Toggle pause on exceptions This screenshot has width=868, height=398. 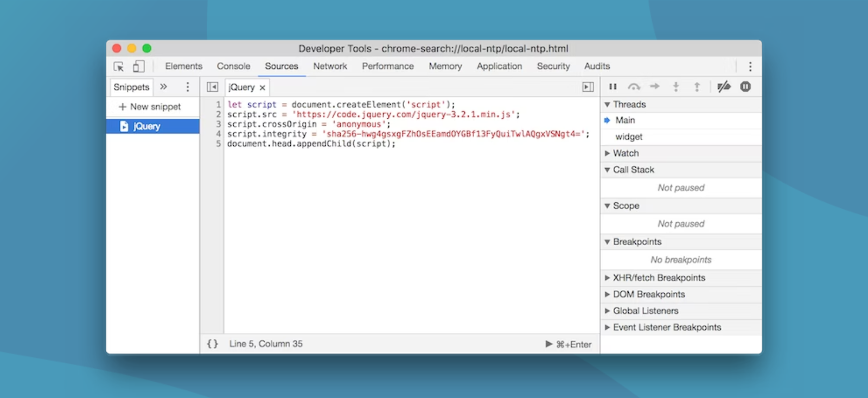pos(745,87)
